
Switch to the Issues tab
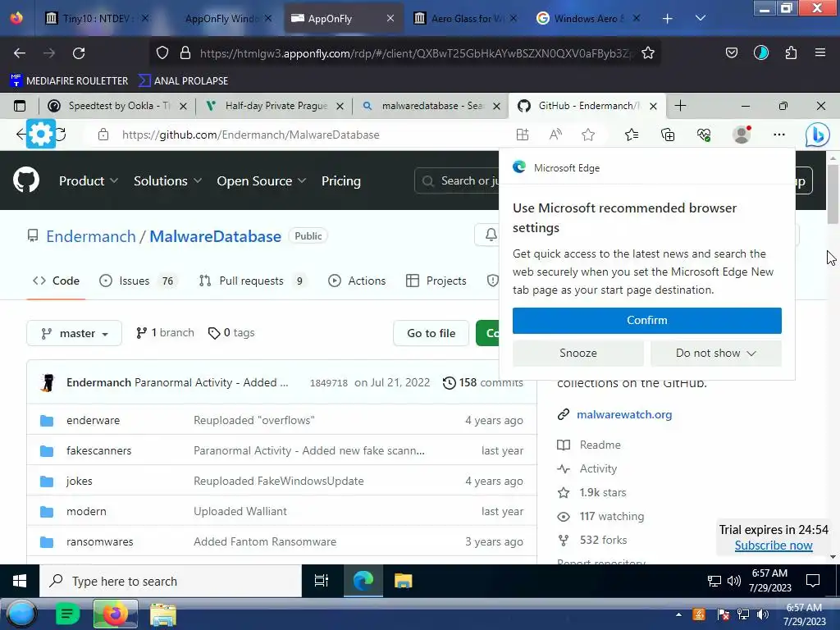point(138,281)
